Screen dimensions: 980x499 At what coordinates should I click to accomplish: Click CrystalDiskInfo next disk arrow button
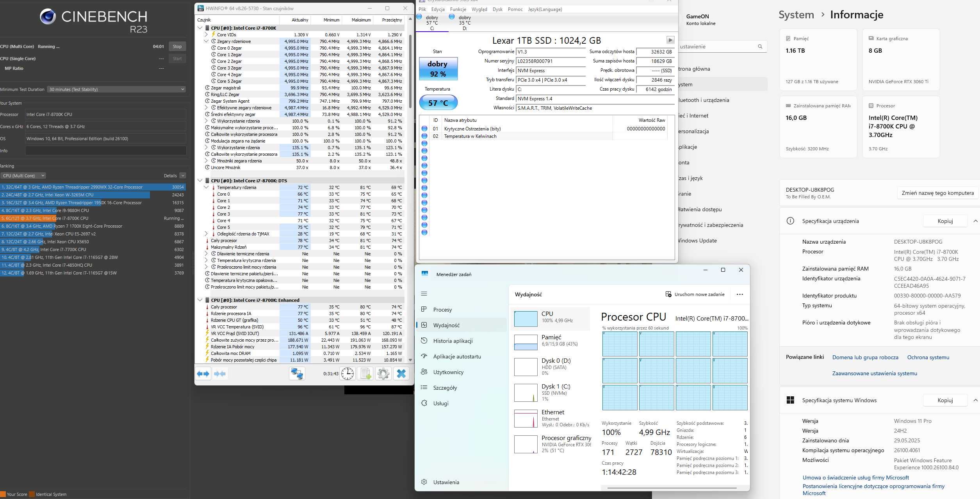click(x=670, y=40)
